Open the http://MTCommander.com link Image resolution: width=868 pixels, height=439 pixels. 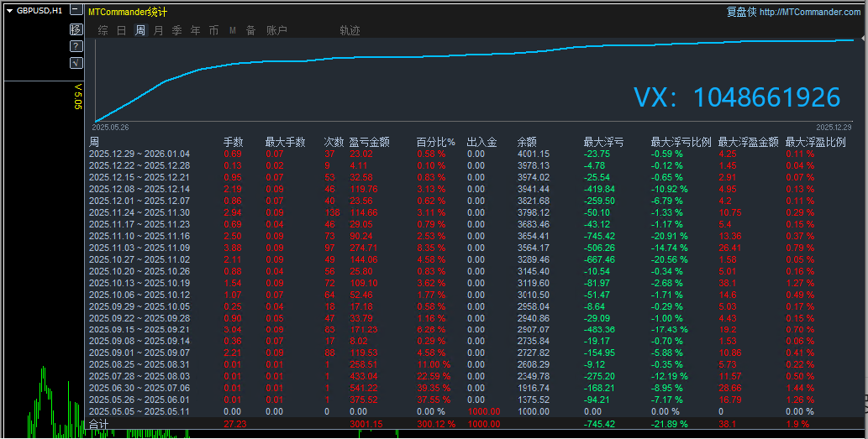tap(810, 12)
